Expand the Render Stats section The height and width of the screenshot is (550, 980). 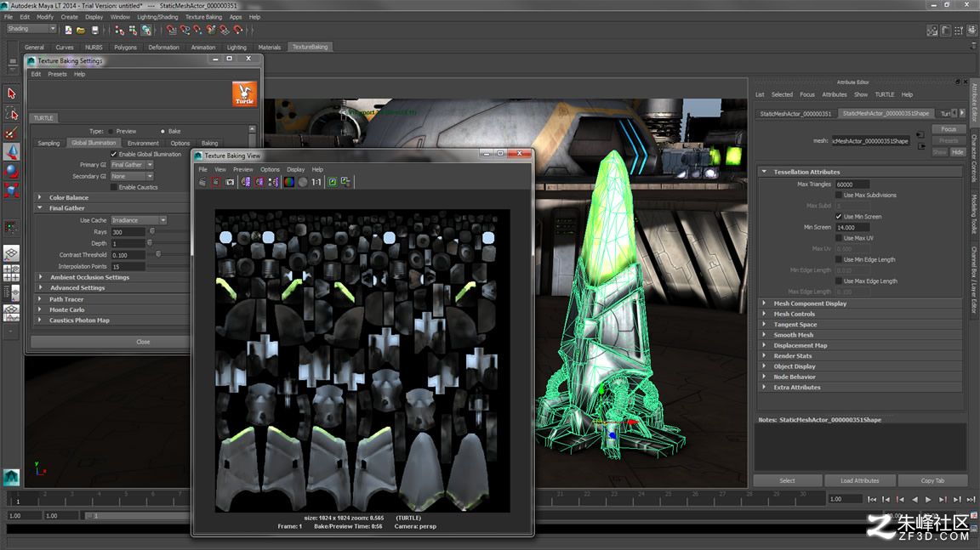(x=765, y=356)
